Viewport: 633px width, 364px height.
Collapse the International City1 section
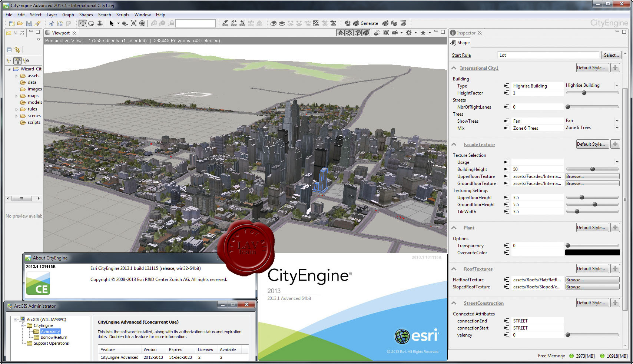[454, 68]
